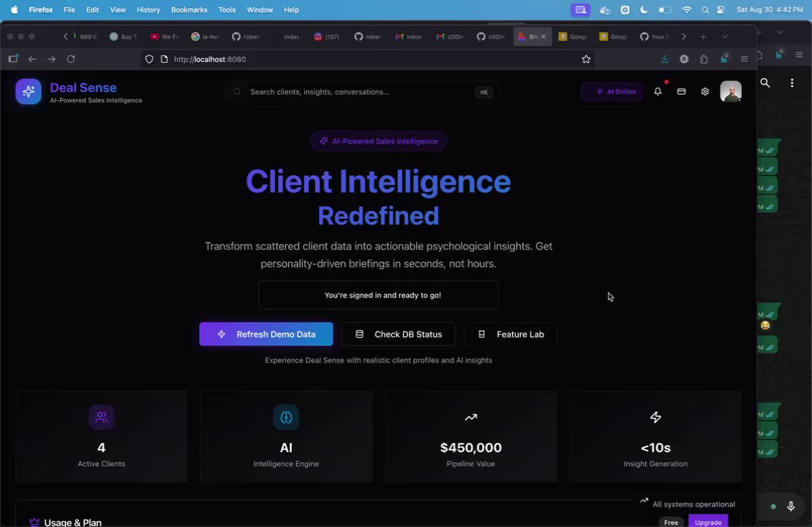Click the Free plan badge

[671, 522]
